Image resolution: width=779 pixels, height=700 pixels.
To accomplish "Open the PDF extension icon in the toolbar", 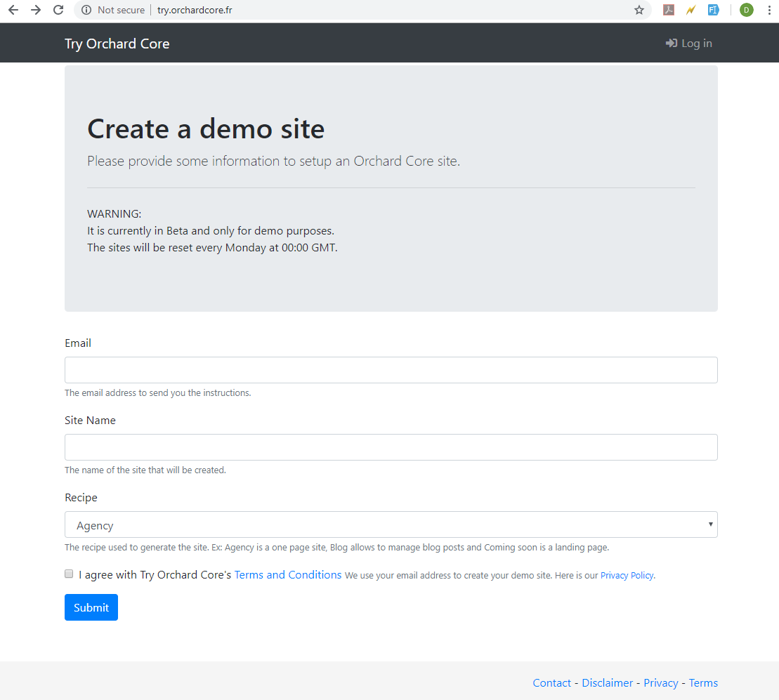I will pyautogui.click(x=669, y=10).
